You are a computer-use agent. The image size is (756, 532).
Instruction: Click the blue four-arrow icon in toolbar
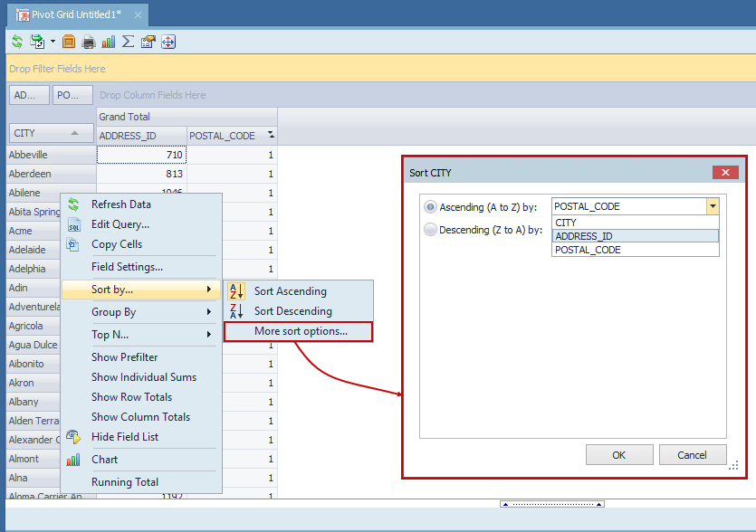[168, 42]
